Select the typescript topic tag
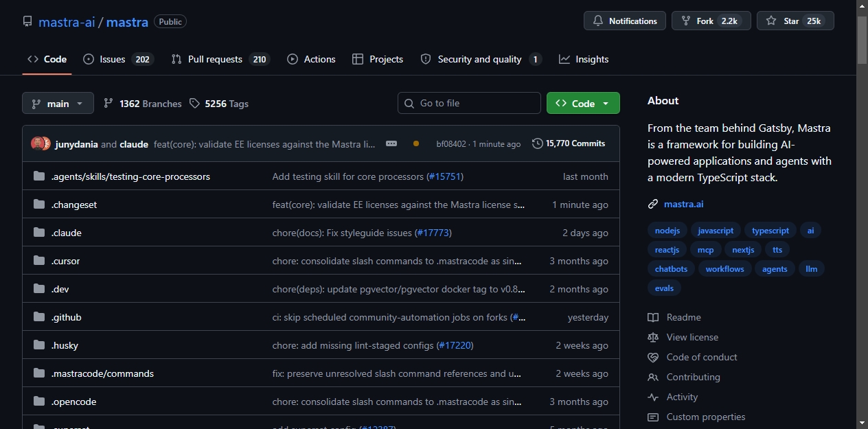Screen dimensions: 868x429 [770, 231]
